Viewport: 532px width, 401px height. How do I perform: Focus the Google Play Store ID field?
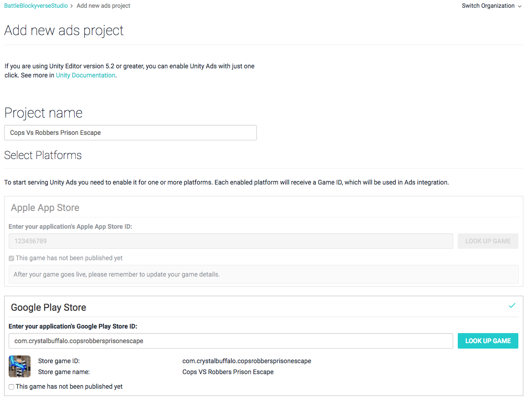coord(231,341)
